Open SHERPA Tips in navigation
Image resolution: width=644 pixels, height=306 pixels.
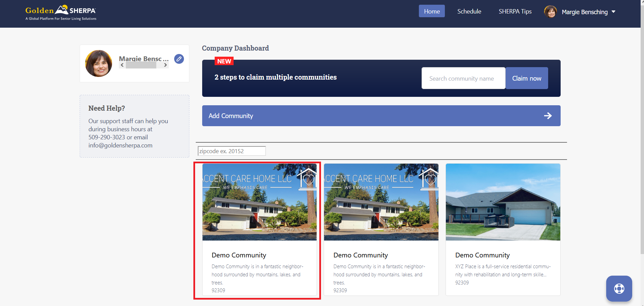click(x=515, y=11)
